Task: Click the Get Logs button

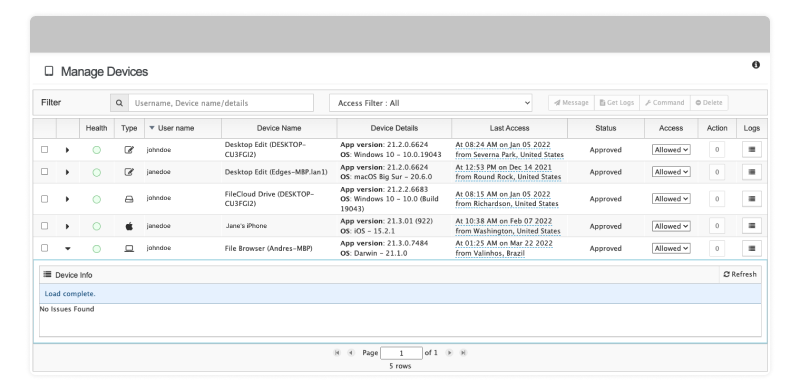Action: click(617, 103)
